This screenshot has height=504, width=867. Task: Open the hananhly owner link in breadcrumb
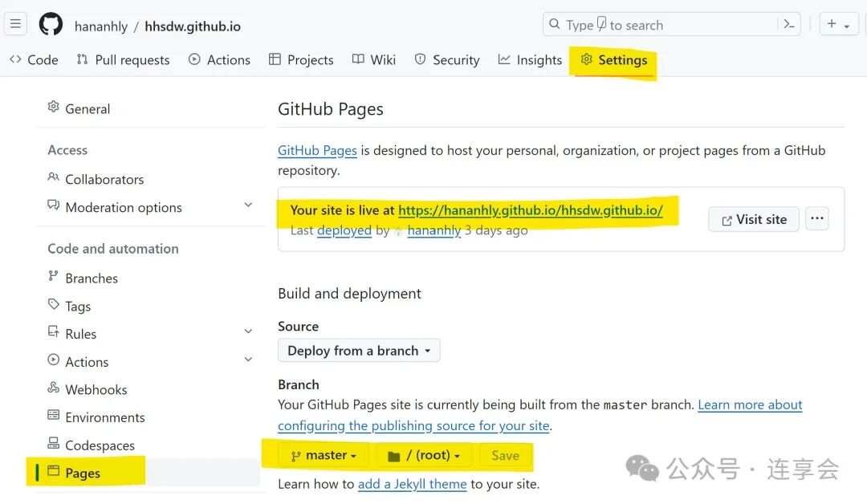click(x=100, y=26)
